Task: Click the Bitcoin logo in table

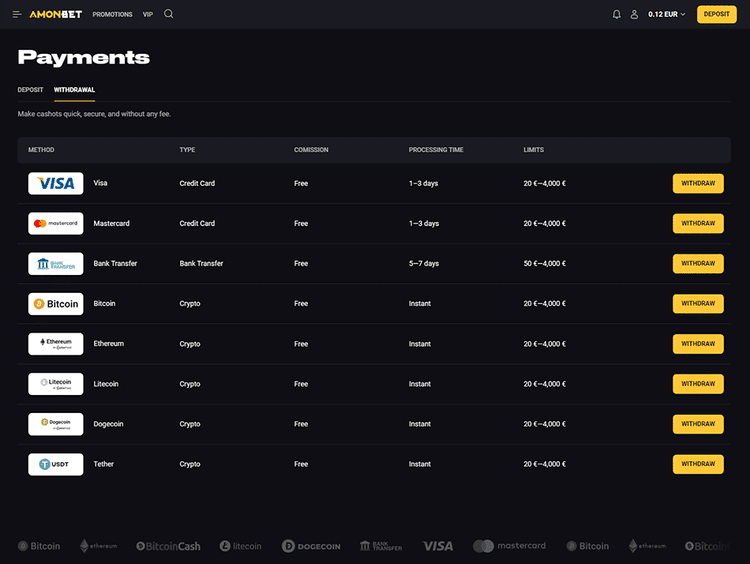Action: click(x=55, y=304)
